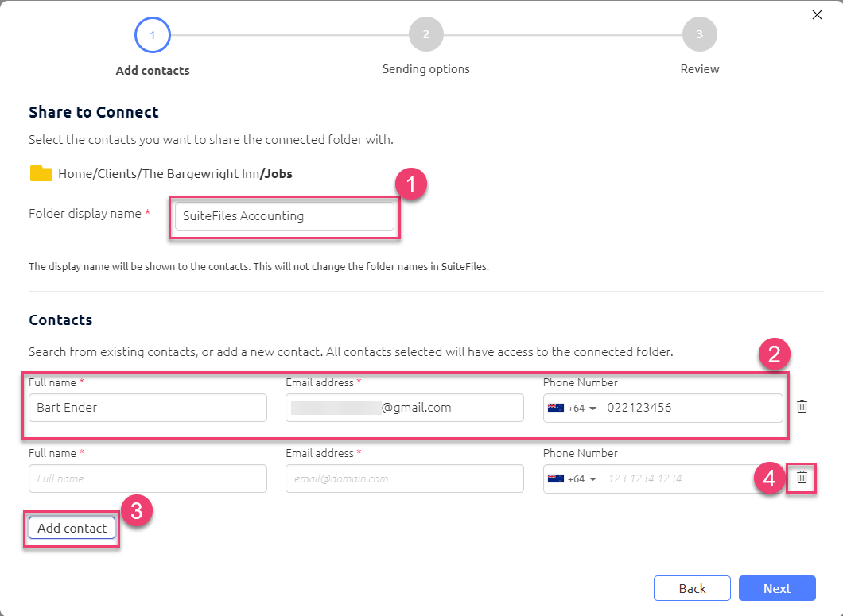Delete the Bart Ender contact row

coord(802,405)
